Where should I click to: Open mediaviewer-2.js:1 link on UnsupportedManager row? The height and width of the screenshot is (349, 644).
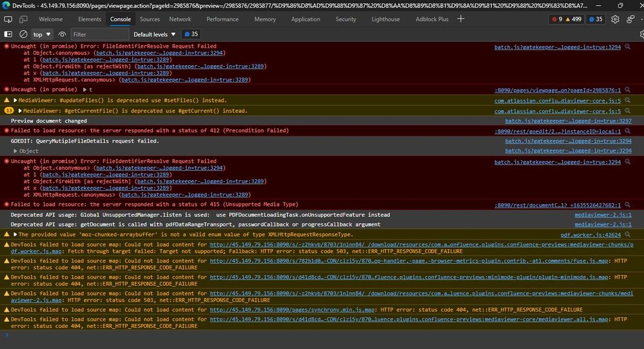pyautogui.click(x=603, y=215)
